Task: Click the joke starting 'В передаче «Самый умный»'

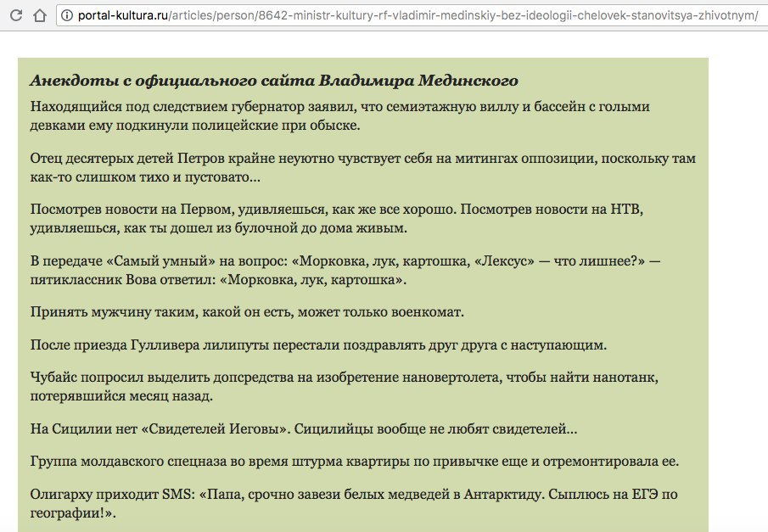Action: (345, 270)
